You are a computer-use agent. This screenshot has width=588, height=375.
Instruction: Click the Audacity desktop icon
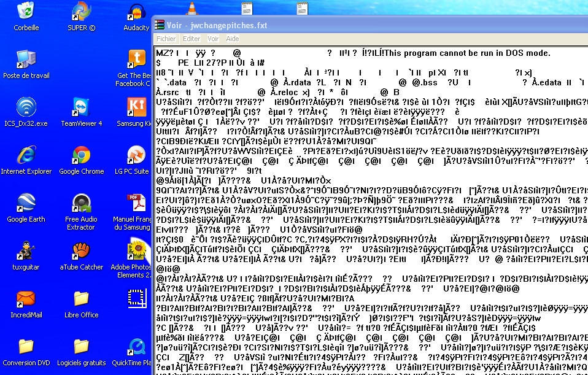coord(136,12)
